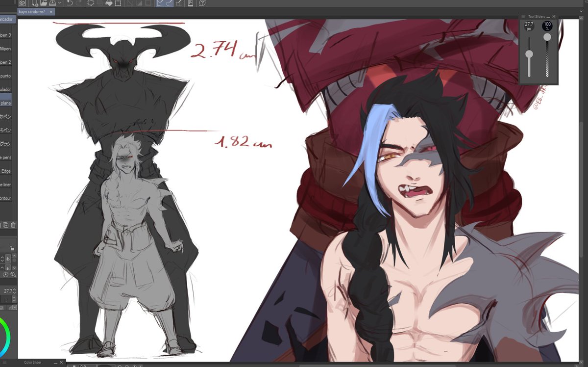Click the delete sub tool trash icon
This screenshot has width=588, height=367.
[x=13, y=225]
